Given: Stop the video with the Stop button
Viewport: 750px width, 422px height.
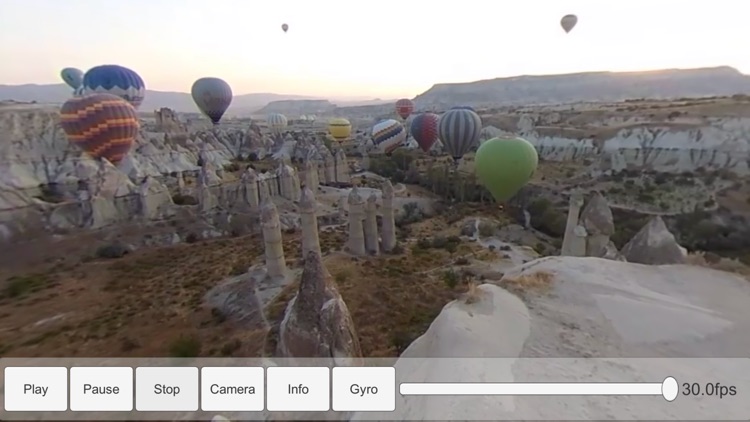Looking at the screenshot, I should [x=167, y=389].
